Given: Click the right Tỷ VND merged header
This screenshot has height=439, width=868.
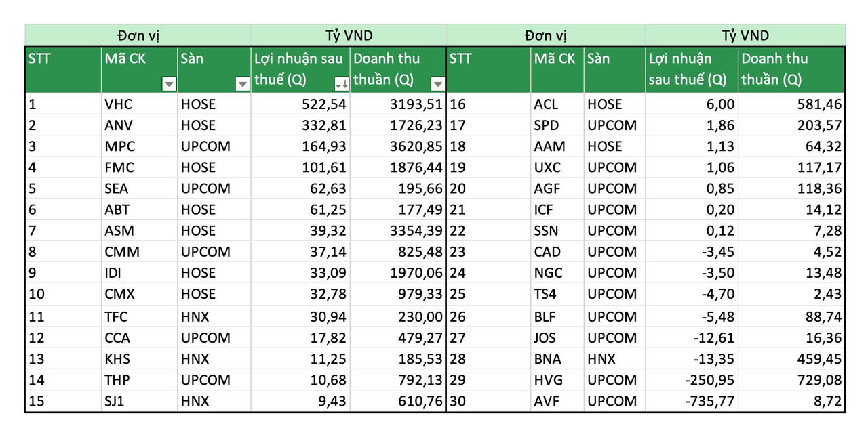Looking at the screenshot, I should click(745, 35).
